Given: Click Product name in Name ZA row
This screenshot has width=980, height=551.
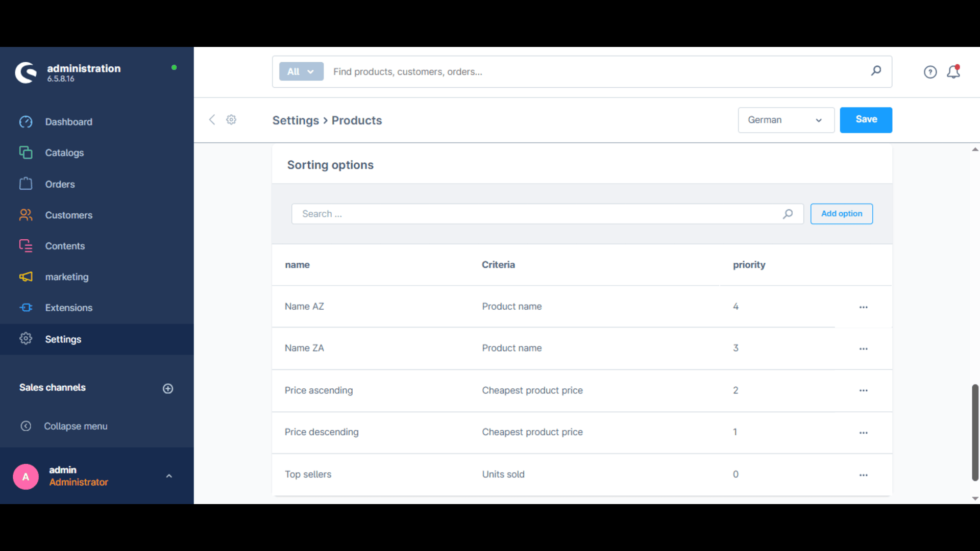Looking at the screenshot, I should click(512, 348).
